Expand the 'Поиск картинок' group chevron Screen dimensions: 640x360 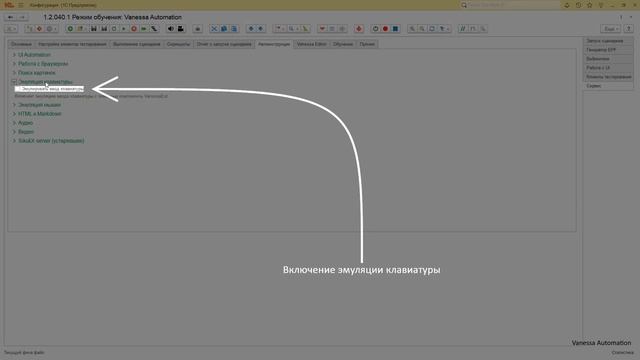tap(14, 73)
